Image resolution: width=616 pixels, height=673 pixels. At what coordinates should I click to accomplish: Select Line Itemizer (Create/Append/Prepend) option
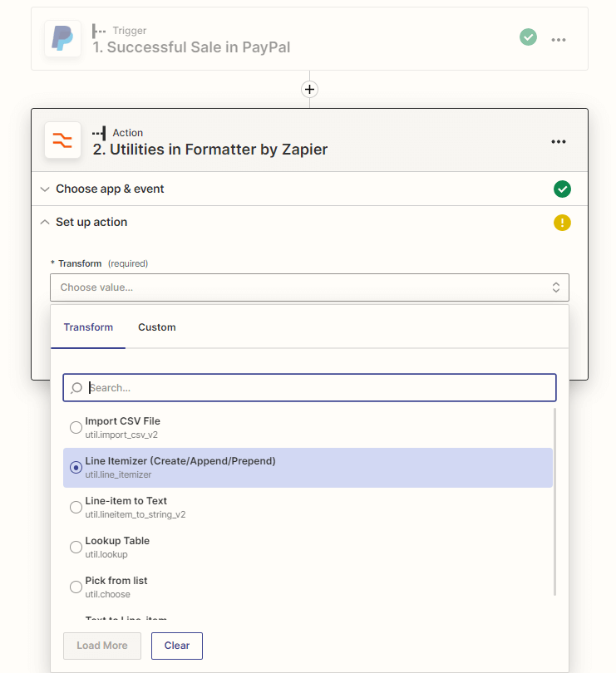[x=308, y=468]
